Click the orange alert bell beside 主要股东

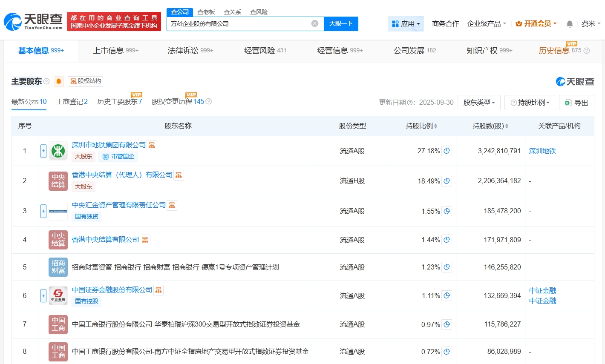pos(59,81)
